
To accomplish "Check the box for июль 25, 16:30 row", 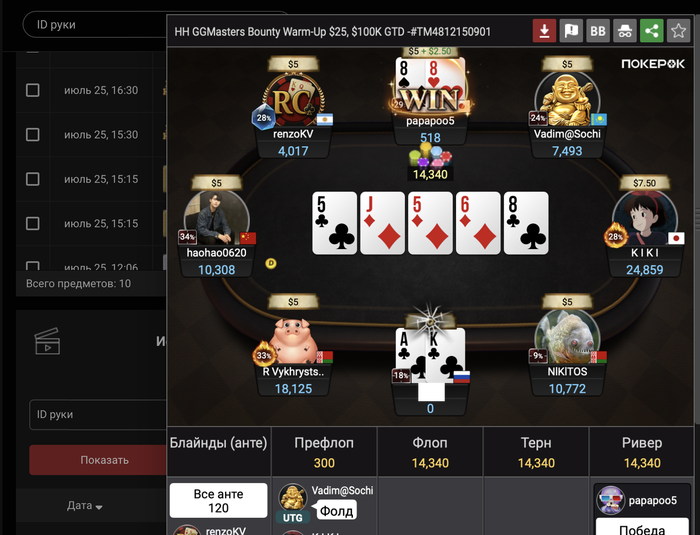I will click(x=33, y=90).
